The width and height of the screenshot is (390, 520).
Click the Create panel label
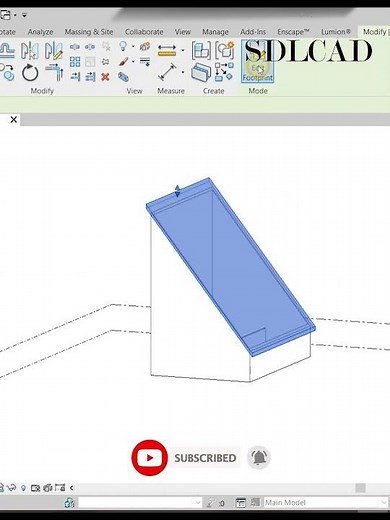[x=213, y=91]
